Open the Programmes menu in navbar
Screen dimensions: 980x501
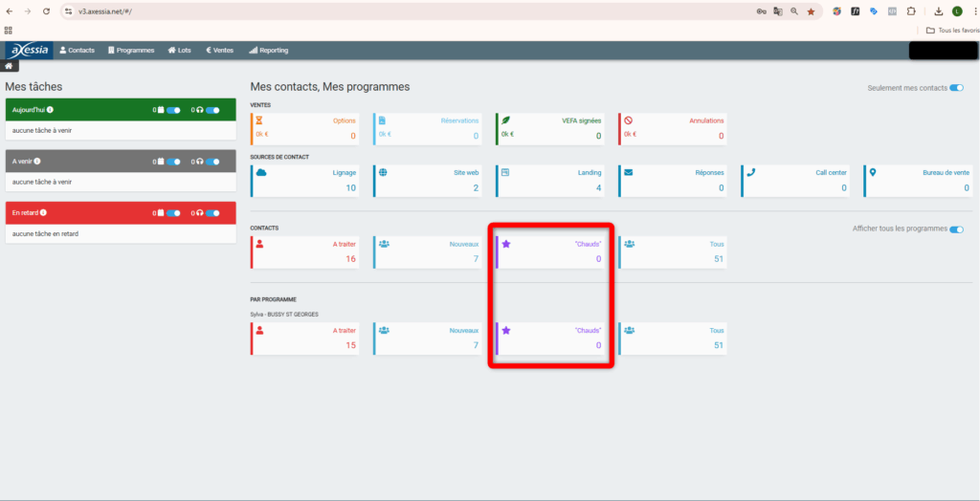(x=130, y=50)
